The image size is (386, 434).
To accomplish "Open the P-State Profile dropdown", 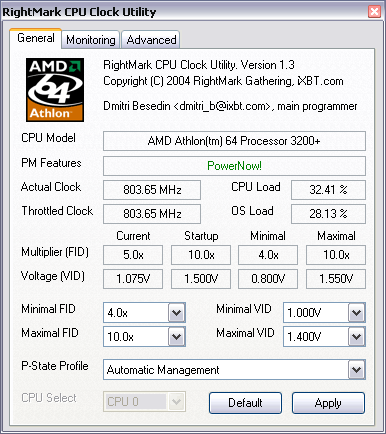I will (x=356, y=370).
